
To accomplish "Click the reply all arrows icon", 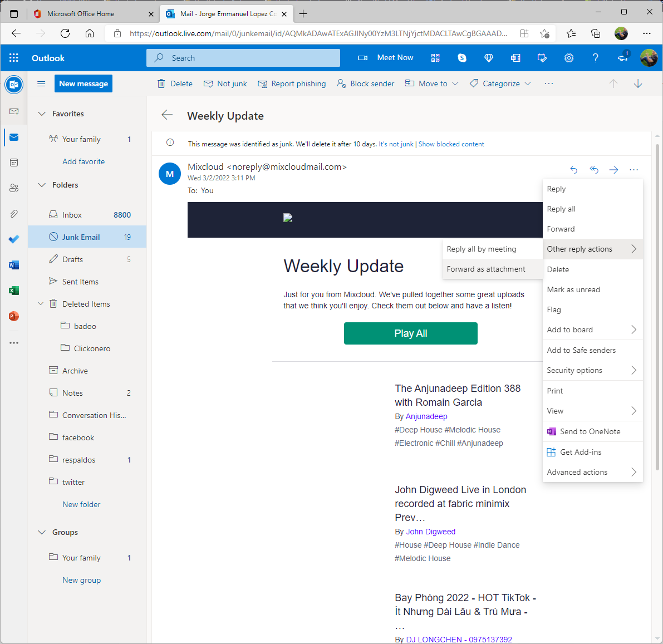I will 594,170.
